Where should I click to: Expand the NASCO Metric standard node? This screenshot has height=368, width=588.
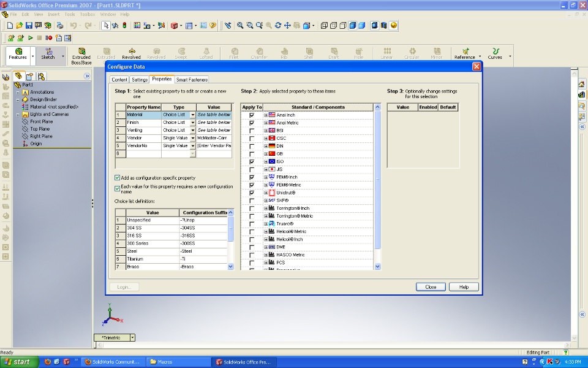point(265,255)
